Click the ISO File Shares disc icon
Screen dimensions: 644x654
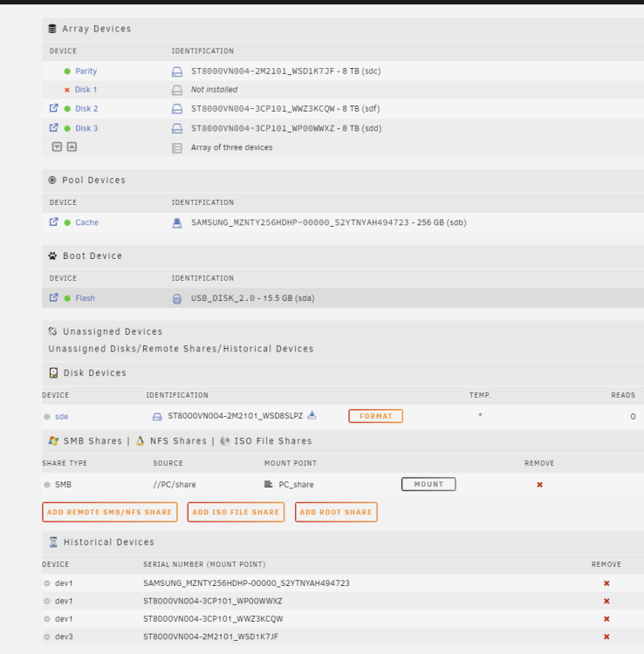click(225, 441)
